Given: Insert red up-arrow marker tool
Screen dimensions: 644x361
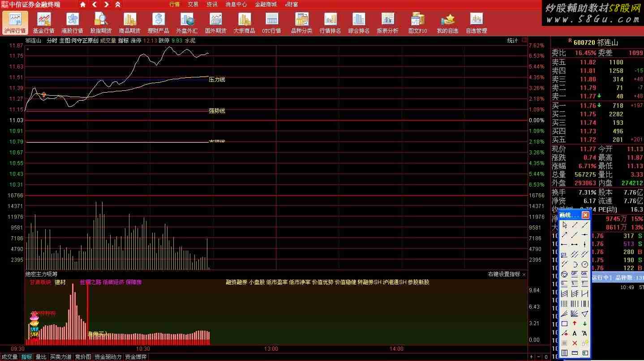Looking at the screenshot, I should click(575, 323).
